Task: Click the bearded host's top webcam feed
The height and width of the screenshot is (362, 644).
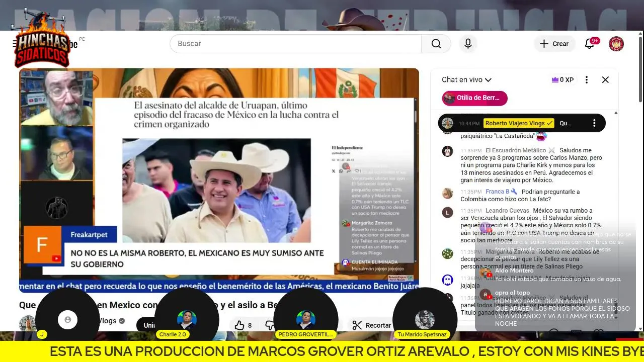Action: click(x=56, y=98)
